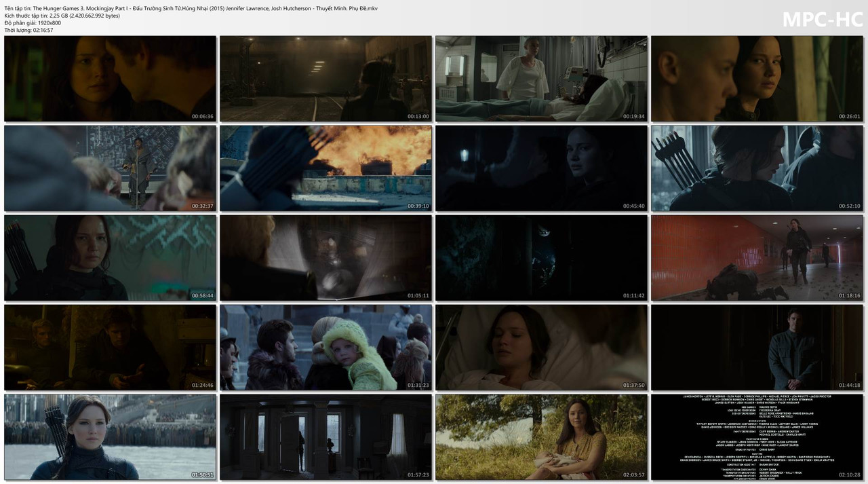Click the timestamp label 00:06:36
The image size is (868, 484).
[x=202, y=117]
